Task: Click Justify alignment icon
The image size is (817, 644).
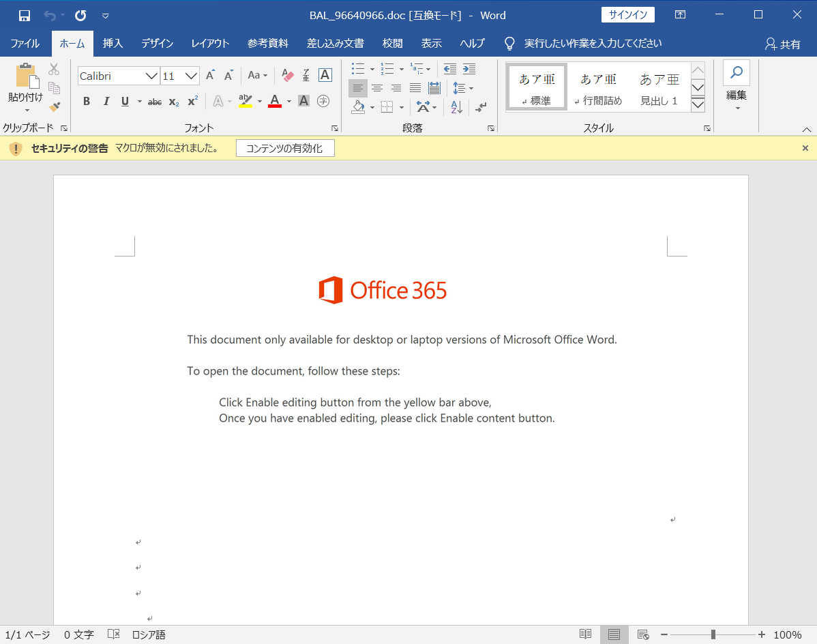Action: [415, 88]
